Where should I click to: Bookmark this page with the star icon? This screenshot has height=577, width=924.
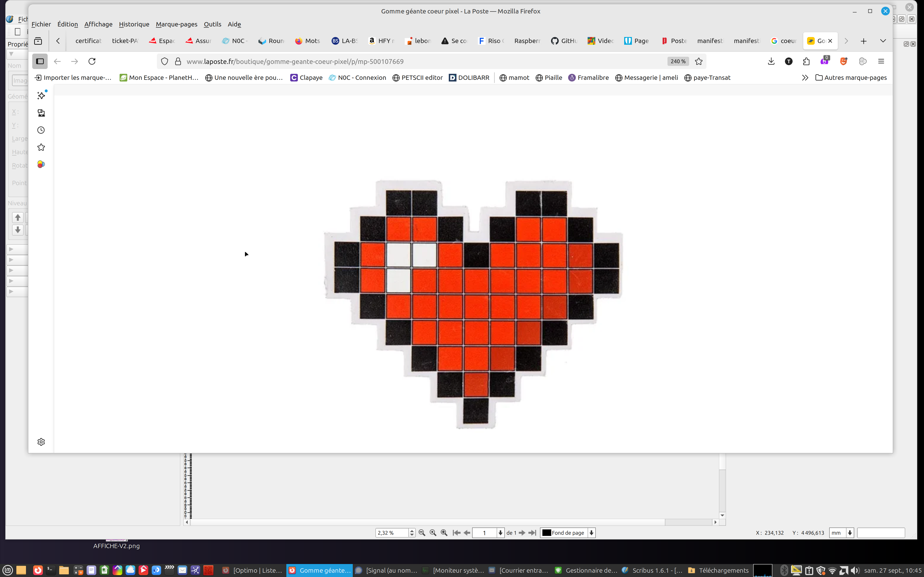[x=699, y=62]
